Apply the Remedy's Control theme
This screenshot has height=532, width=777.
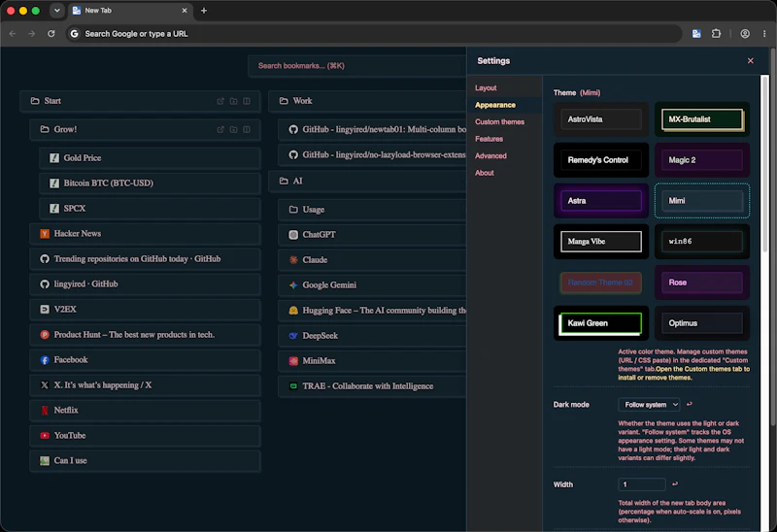(x=601, y=160)
